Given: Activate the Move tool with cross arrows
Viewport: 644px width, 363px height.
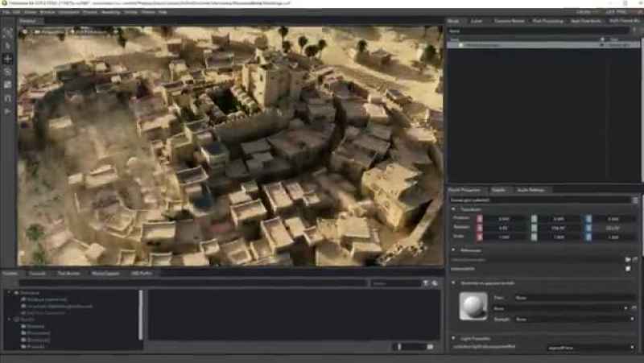Looking at the screenshot, I should point(7,59).
